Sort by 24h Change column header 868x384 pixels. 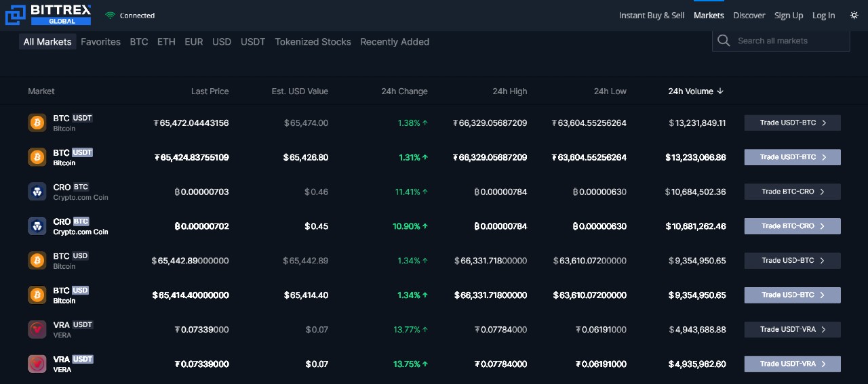(x=404, y=91)
